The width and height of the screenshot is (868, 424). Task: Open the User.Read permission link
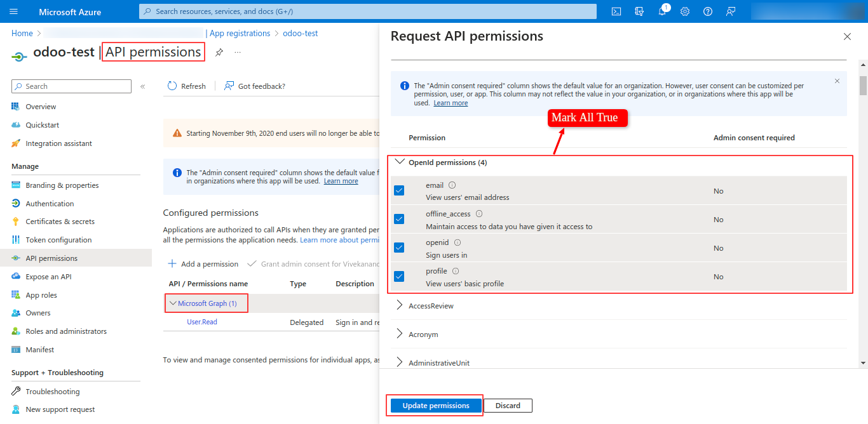click(202, 322)
